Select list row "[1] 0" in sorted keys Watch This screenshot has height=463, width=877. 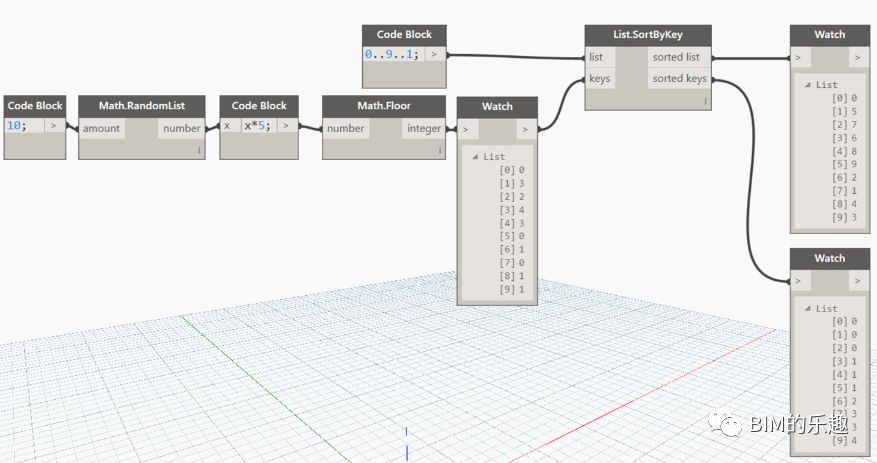(845, 334)
